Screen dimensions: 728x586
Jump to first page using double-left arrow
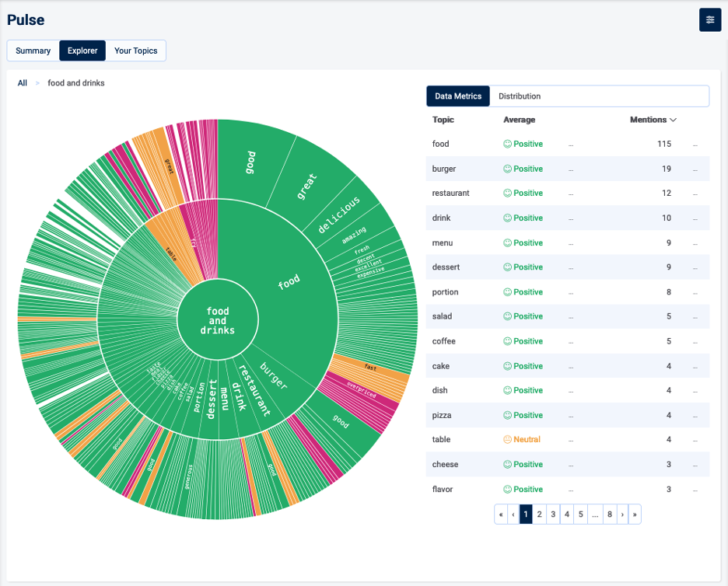500,514
